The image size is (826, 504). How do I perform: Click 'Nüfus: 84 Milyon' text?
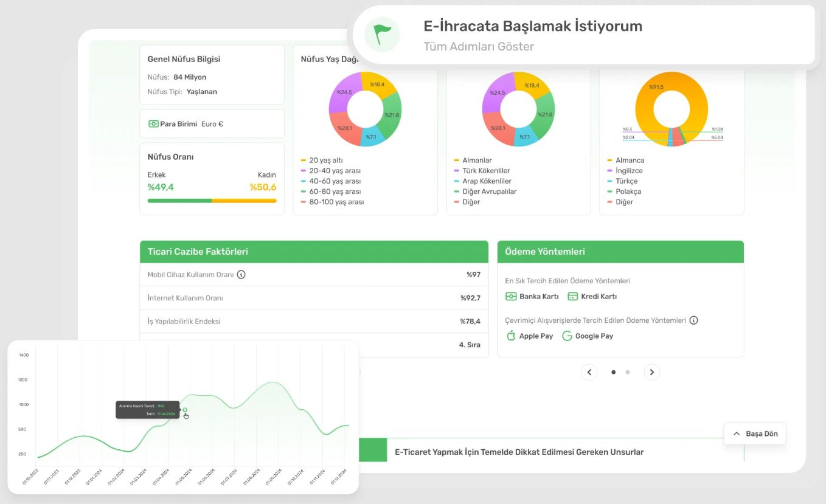coord(177,77)
